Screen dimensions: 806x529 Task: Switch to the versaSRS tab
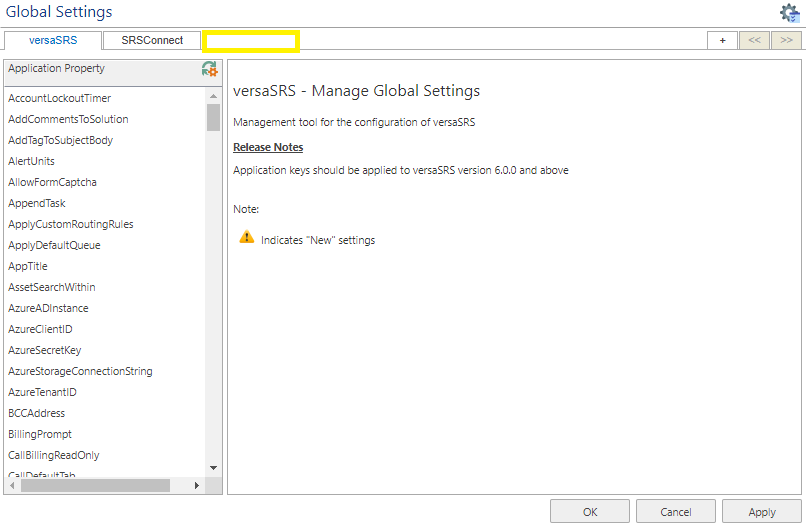(53, 40)
